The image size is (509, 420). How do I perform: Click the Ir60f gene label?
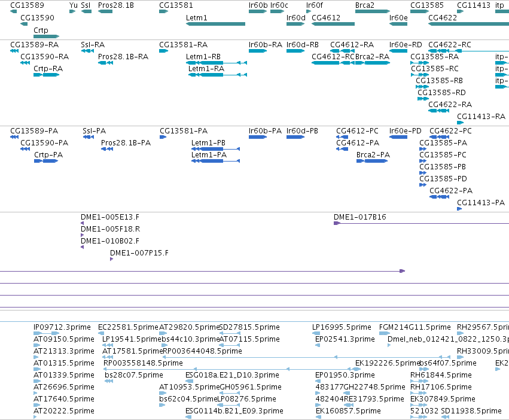coord(315,5)
